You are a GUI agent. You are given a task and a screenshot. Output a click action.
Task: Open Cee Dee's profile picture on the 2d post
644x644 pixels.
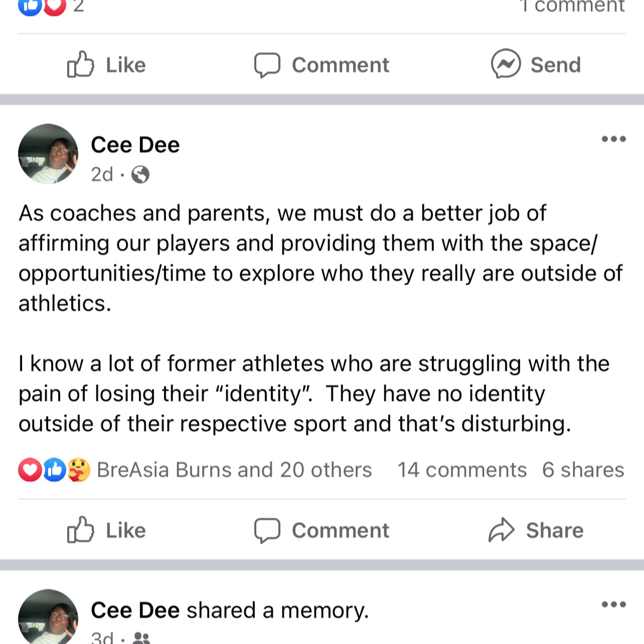tap(48, 154)
